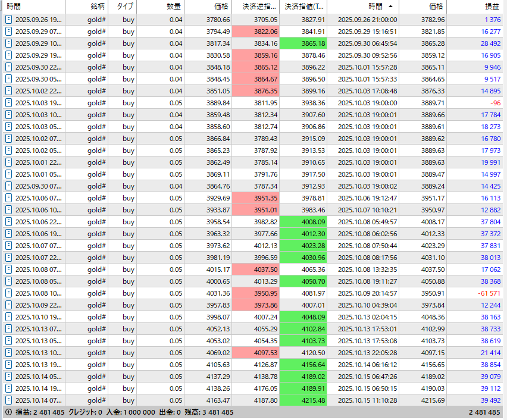Click the order icon of the losing -96 trade
This screenshot has height=420, width=507.
(x=9, y=103)
